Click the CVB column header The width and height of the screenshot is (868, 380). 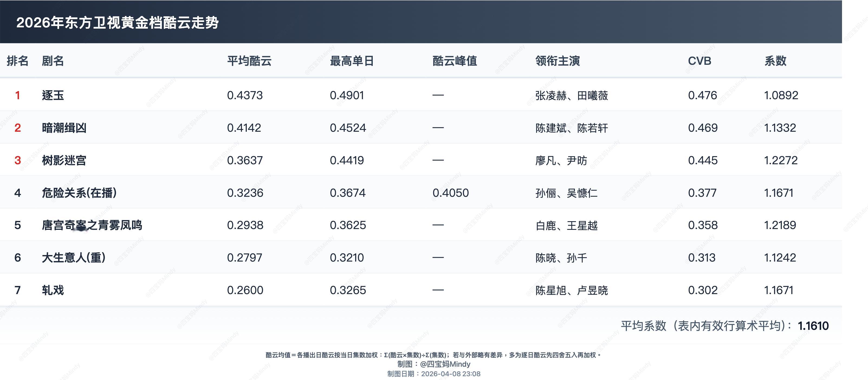click(699, 61)
